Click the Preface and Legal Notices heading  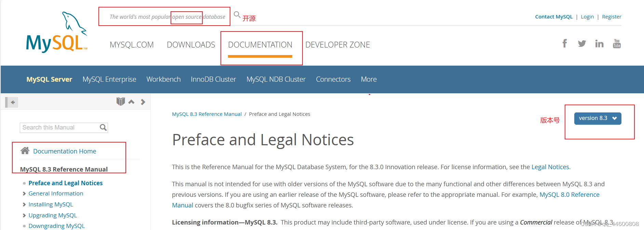(263, 140)
